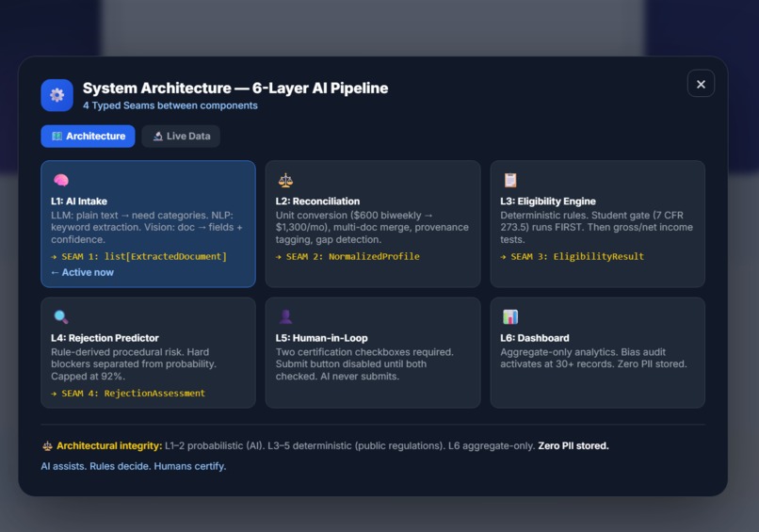Click the bar chart icon on L6 card
The image size is (759, 532).
(510, 317)
